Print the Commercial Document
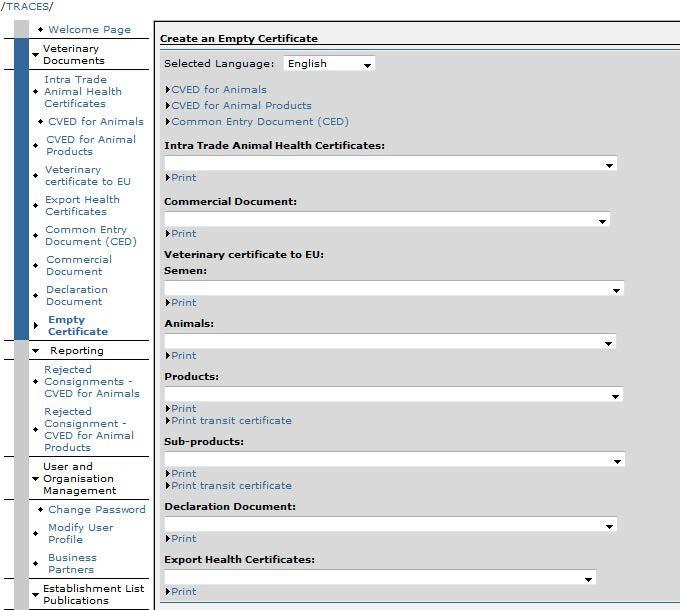 coord(183,233)
